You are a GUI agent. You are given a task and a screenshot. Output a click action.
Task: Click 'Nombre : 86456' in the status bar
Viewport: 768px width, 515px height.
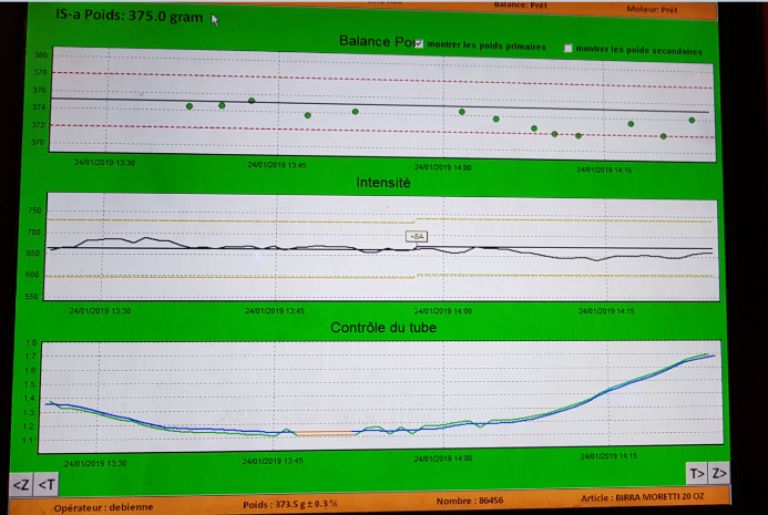469,501
